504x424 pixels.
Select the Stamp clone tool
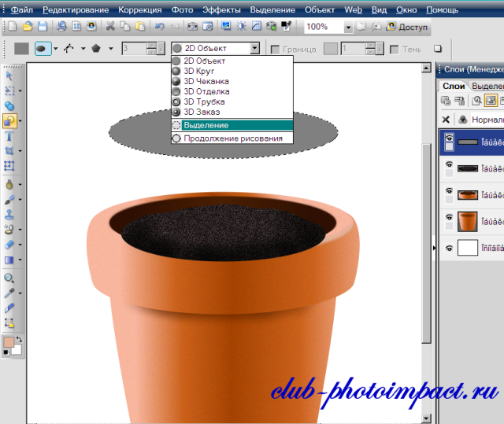click(x=9, y=215)
